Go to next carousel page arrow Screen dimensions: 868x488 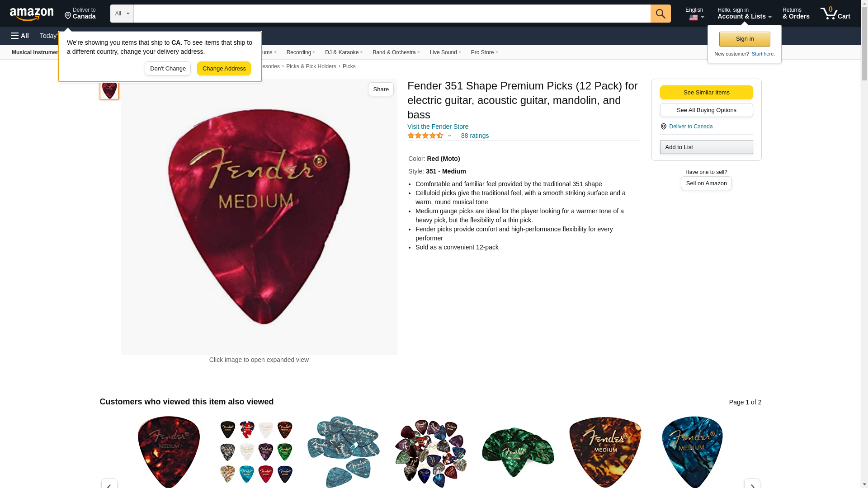click(x=752, y=484)
